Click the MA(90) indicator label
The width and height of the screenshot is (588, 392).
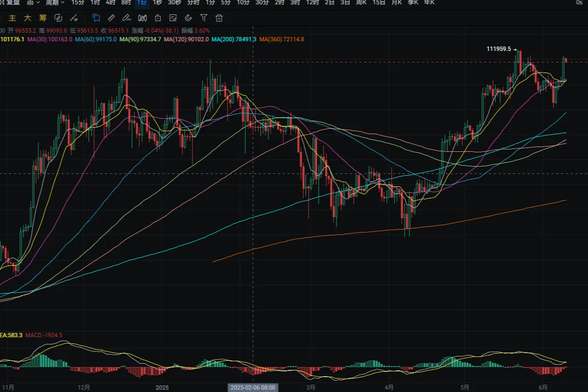(x=140, y=39)
